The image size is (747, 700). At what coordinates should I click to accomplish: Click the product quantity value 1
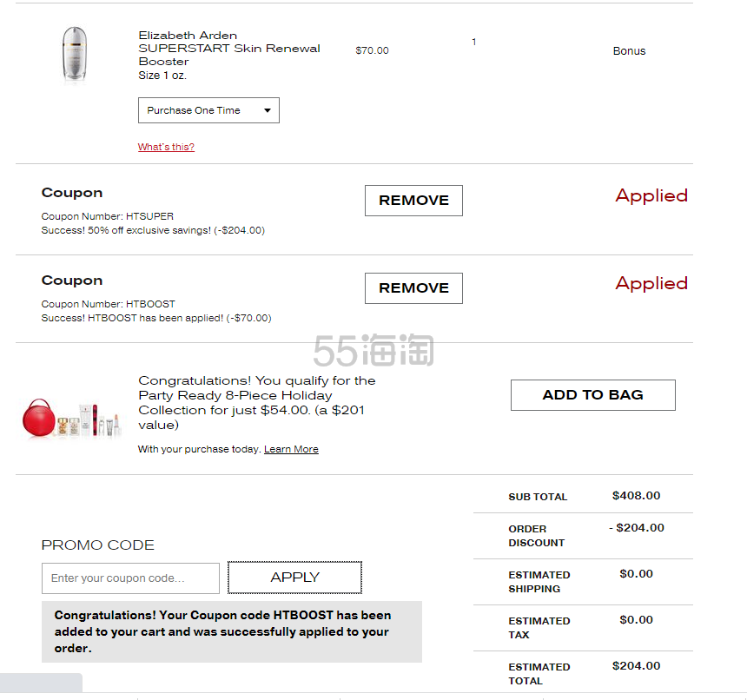474,42
